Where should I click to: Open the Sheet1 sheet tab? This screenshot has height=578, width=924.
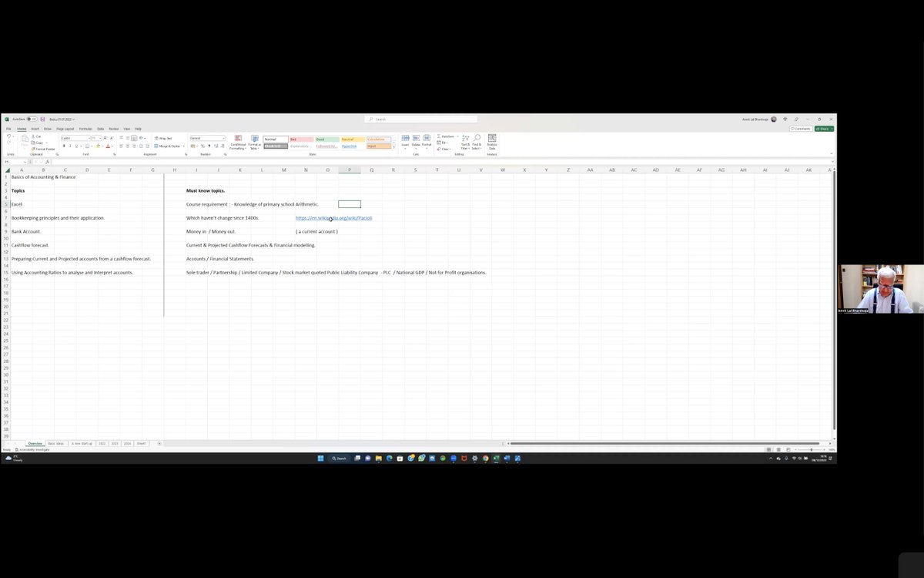pos(142,444)
